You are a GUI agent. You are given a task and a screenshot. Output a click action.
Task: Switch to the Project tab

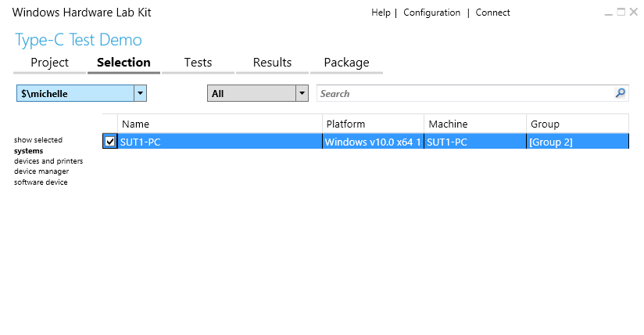(x=50, y=63)
